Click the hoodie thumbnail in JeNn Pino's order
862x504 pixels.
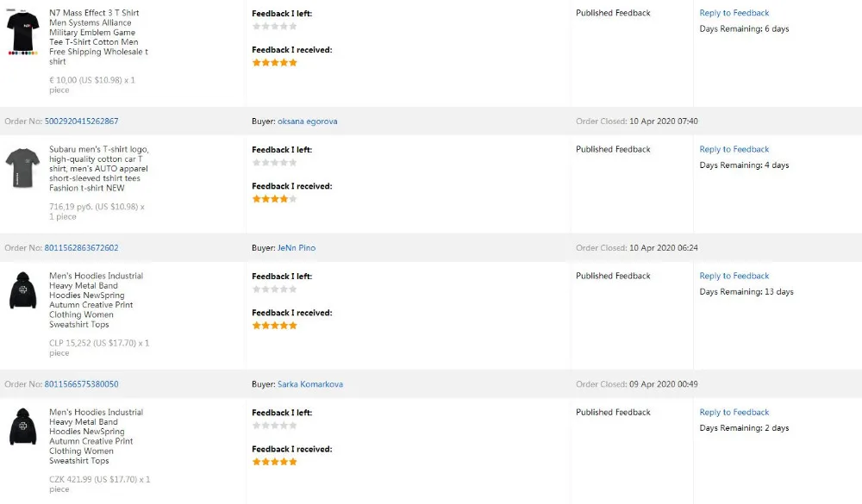(22, 291)
